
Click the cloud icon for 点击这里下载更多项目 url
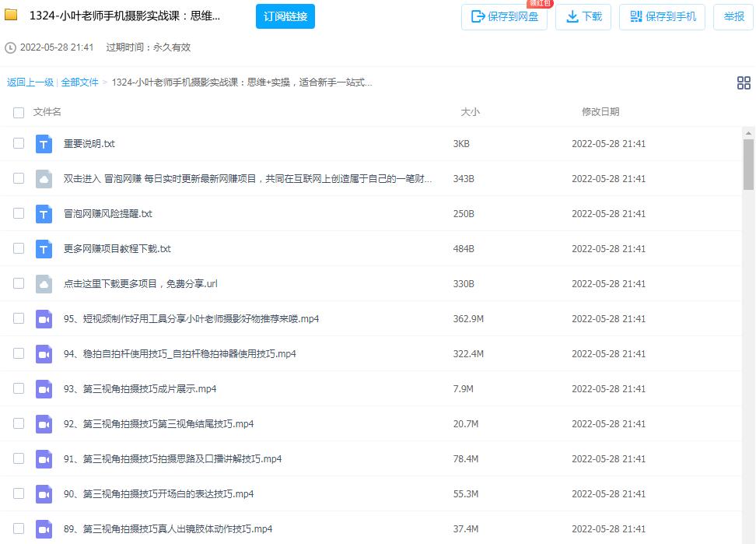(44, 284)
